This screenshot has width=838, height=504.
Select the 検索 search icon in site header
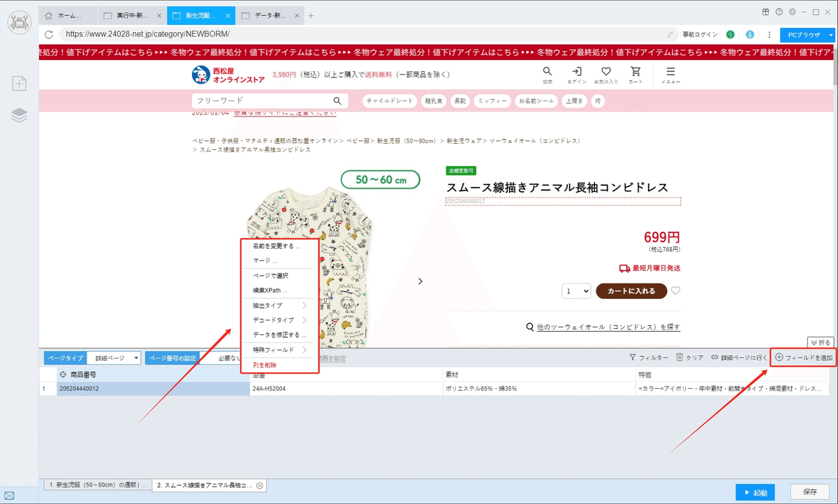pos(547,73)
